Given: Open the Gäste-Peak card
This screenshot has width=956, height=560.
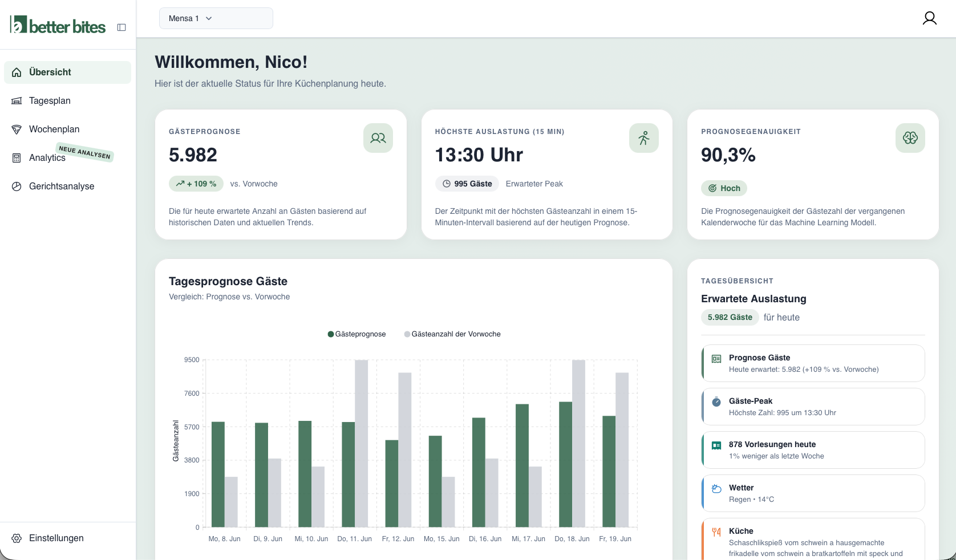Looking at the screenshot, I should pyautogui.click(x=813, y=407).
